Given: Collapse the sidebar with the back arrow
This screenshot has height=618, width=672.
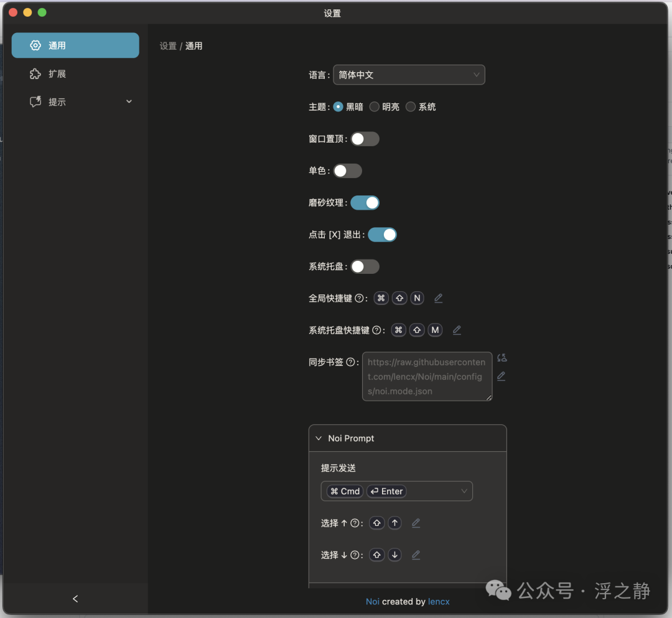Looking at the screenshot, I should [75, 599].
